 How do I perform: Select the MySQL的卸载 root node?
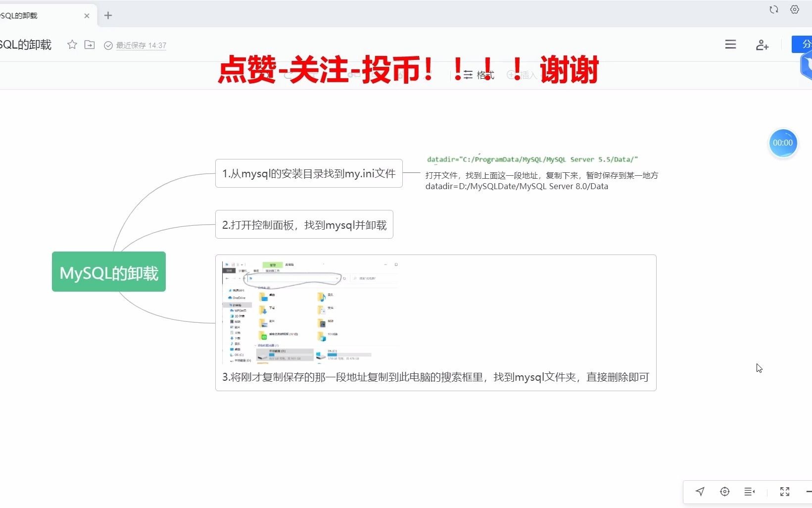point(109,272)
